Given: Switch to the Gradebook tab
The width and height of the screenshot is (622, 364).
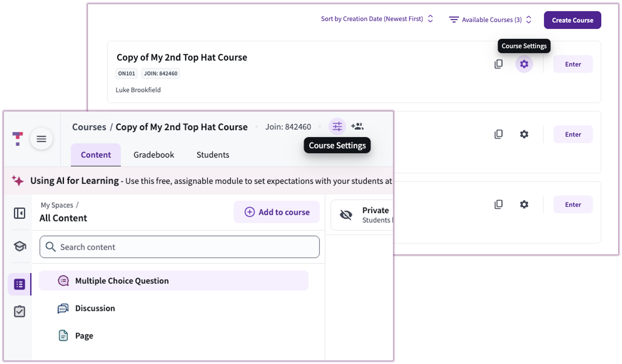Looking at the screenshot, I should (153, 155).
